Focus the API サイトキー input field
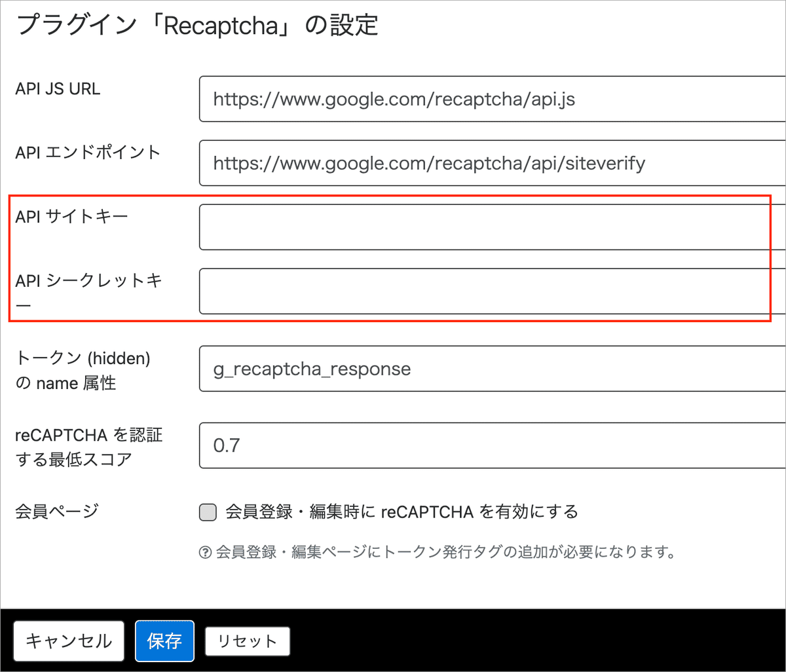 [x=493, y=227]
